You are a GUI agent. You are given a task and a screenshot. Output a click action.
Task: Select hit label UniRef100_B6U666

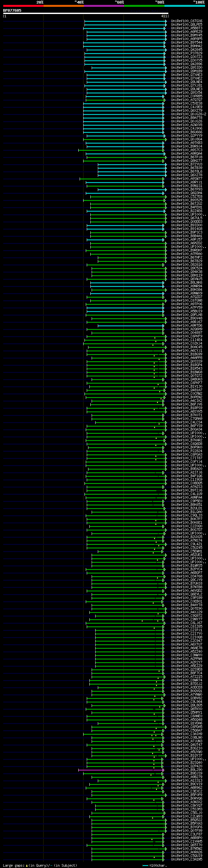click(187, 132)
